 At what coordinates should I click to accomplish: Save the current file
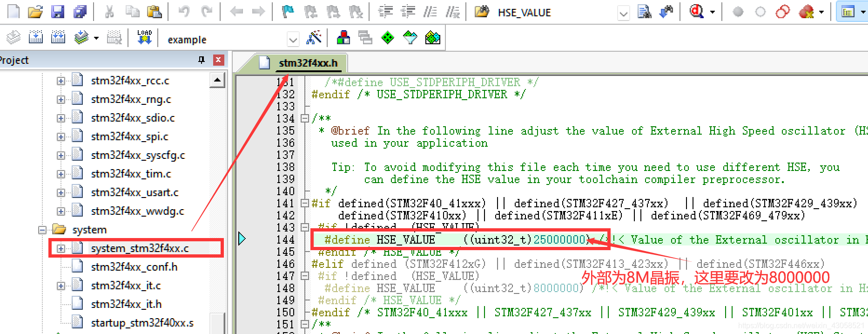58,12
